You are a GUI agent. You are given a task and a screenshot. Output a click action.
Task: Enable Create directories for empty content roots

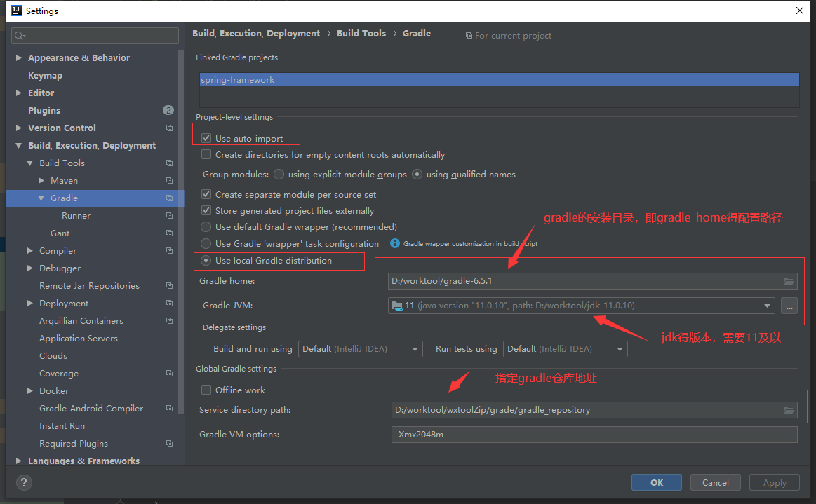tap(206, 154)
